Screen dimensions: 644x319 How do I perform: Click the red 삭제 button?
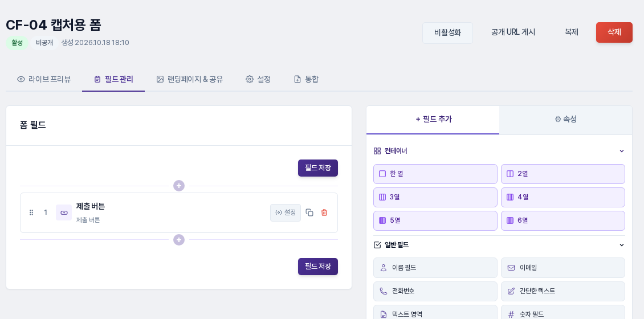click(614, 32)
